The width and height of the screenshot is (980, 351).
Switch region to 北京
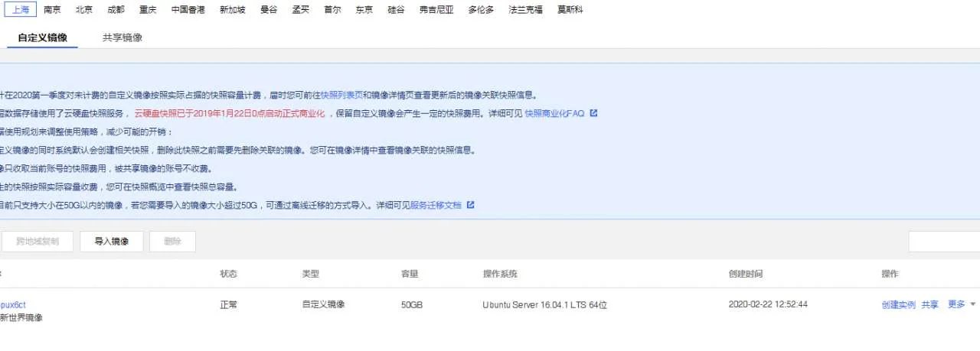[x=84, y=10]
